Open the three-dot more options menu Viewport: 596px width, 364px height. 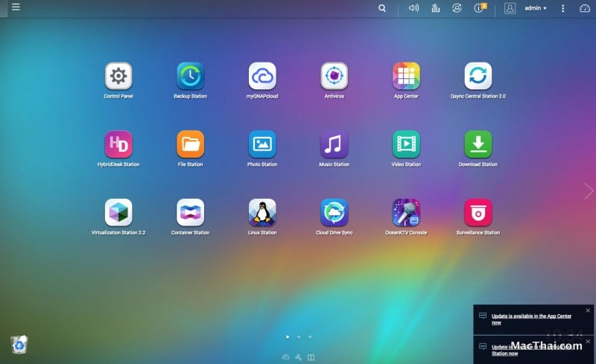tap(563, 8)
